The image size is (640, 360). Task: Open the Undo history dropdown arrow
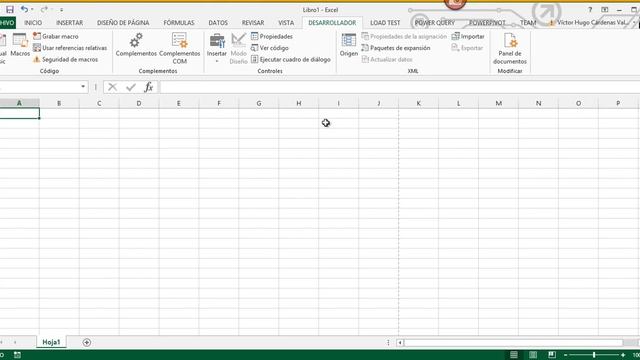coord(32,9)
